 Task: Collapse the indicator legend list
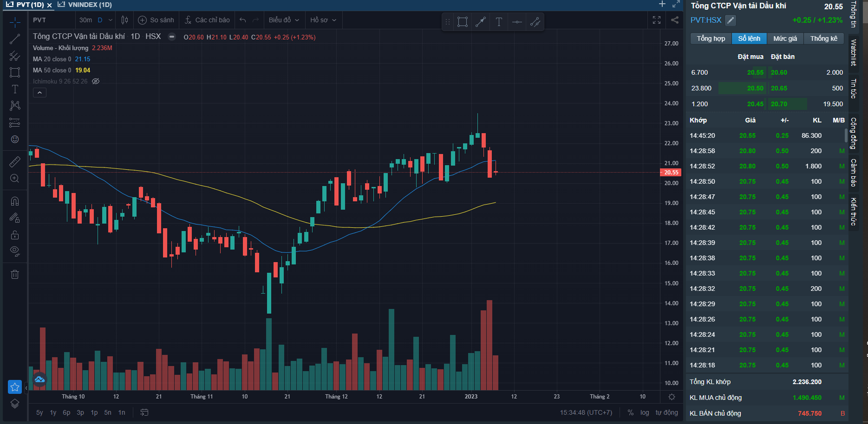click(x=39, y=93)
